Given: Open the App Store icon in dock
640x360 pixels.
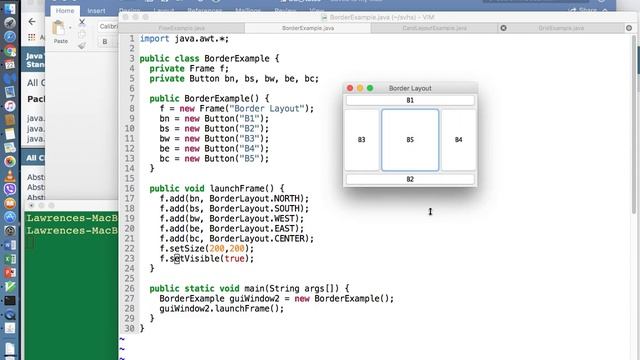Looking at the screenshot, I should coord(10,217).
